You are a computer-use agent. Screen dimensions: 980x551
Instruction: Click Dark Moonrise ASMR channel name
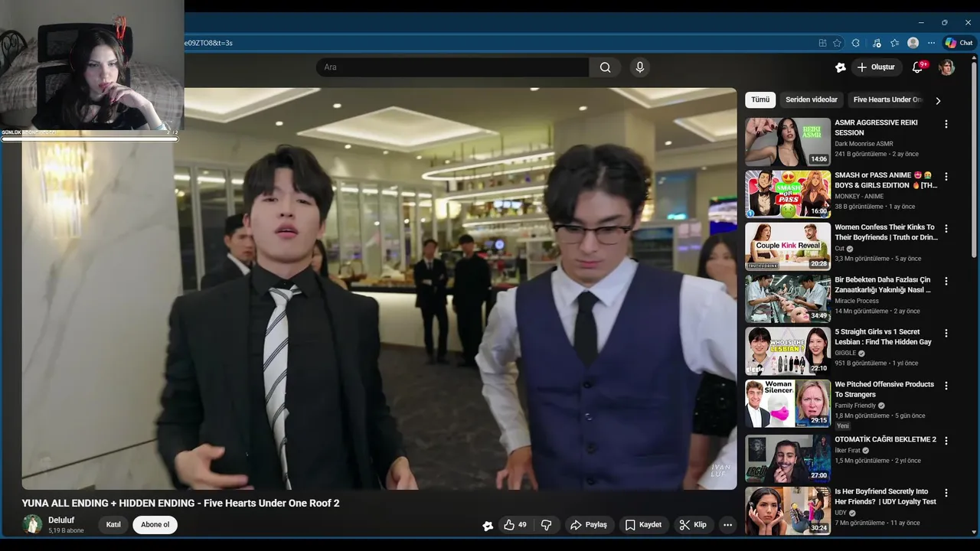coord(864,144)
